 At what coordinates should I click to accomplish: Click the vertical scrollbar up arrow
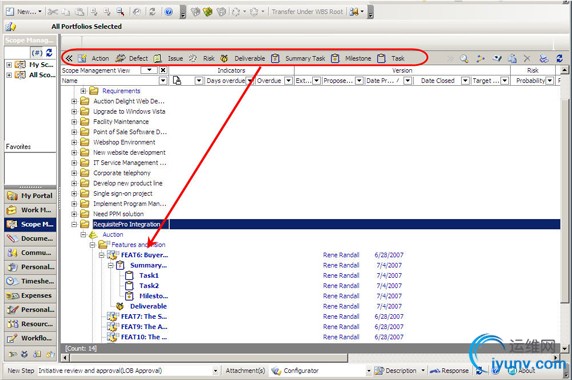[564, 70]
